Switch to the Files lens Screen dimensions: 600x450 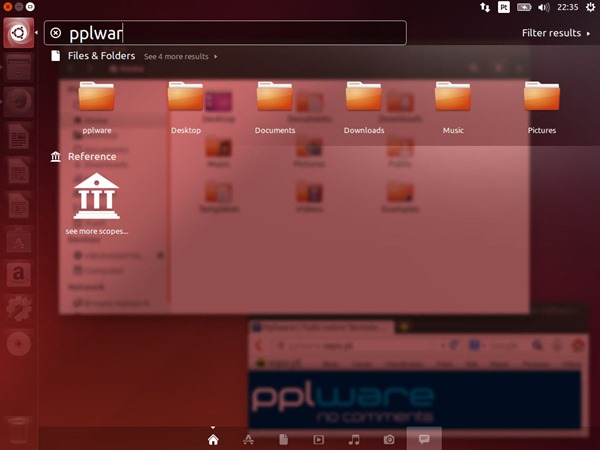284,440
